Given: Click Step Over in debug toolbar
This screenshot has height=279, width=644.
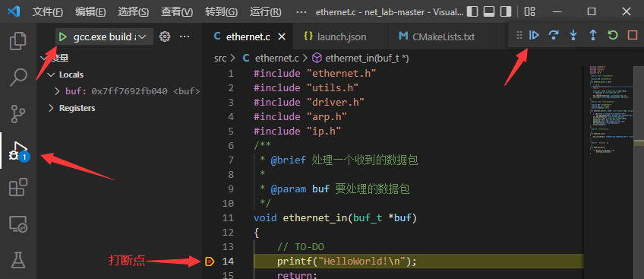Looking at the screenshot, I should pyautogui.click(x=554, y=35).
